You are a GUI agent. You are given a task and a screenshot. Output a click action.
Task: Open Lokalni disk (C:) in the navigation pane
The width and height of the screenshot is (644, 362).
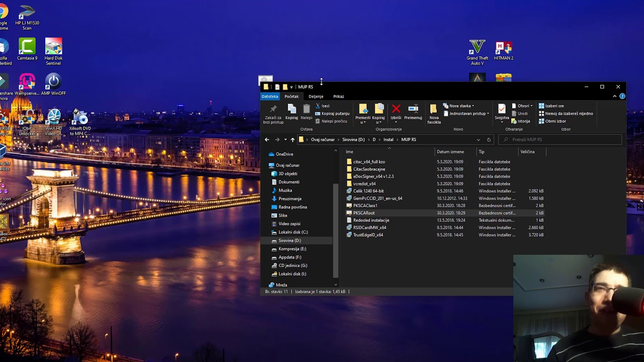(293, 232)
